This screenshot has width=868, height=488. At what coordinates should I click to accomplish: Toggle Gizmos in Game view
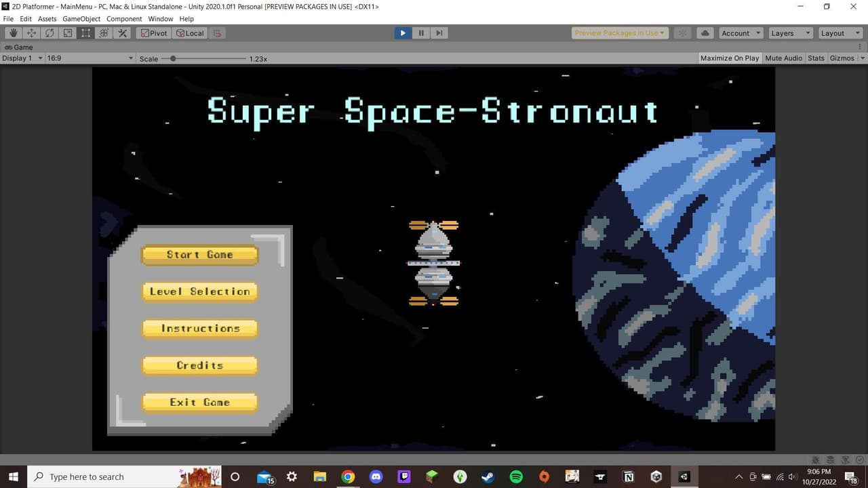click(x=842, y=58)
